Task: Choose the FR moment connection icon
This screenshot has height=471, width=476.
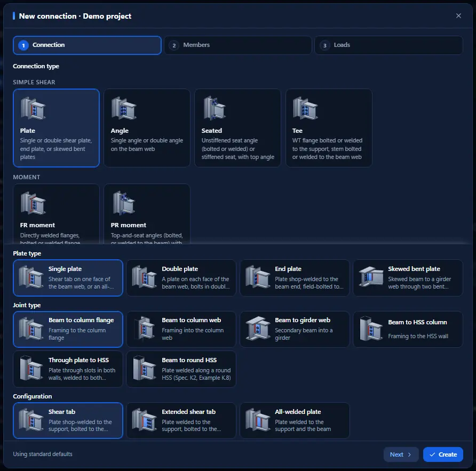Action: coord(33,203)
